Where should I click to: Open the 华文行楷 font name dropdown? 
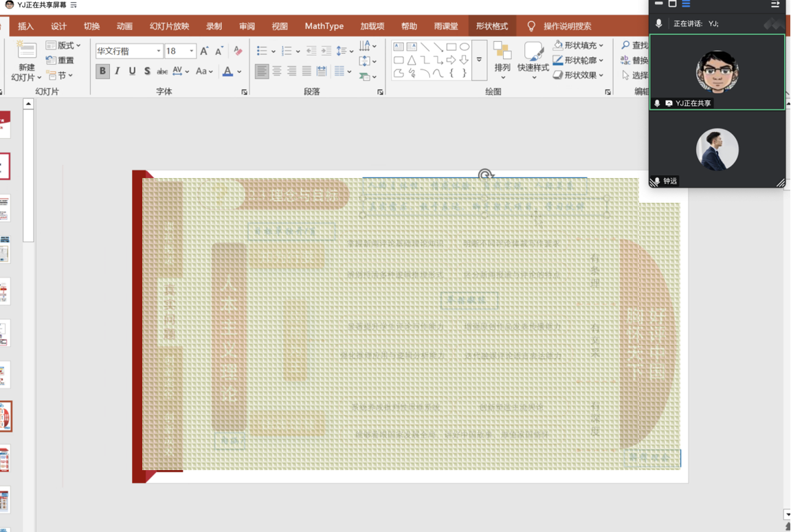[159, 51]
